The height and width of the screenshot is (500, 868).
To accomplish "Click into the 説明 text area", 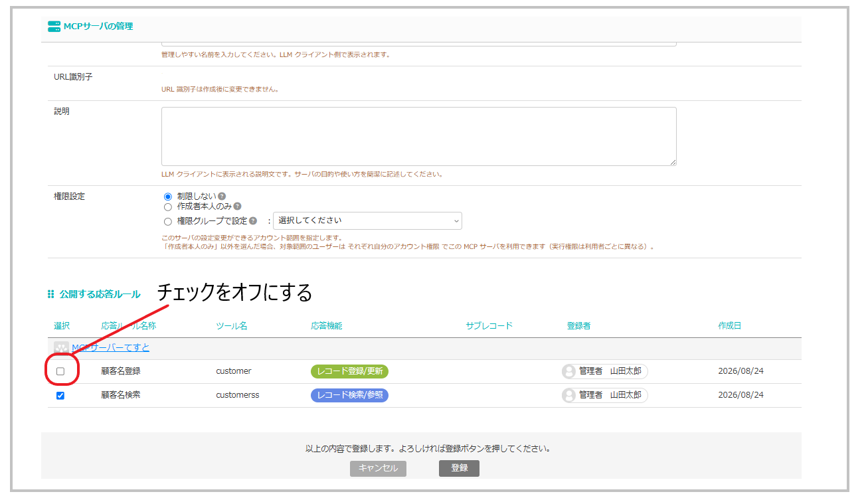I will 419,136.
